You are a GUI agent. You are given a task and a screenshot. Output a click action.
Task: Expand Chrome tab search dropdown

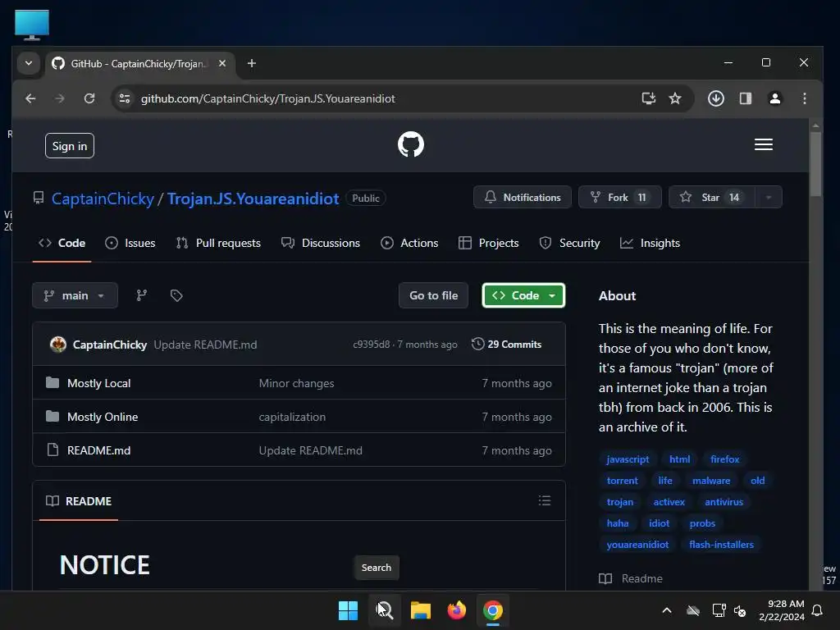click(x=29, y=63)
